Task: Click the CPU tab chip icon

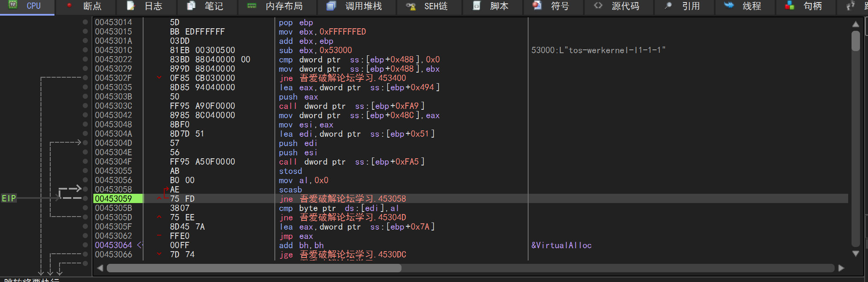Action: 13,5
